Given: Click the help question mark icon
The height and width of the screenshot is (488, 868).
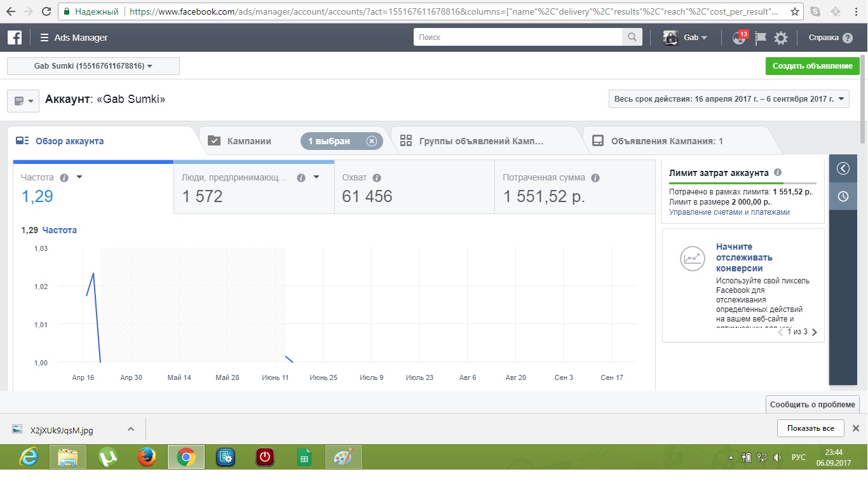Looking at the screenshot, I should [848, 38].
